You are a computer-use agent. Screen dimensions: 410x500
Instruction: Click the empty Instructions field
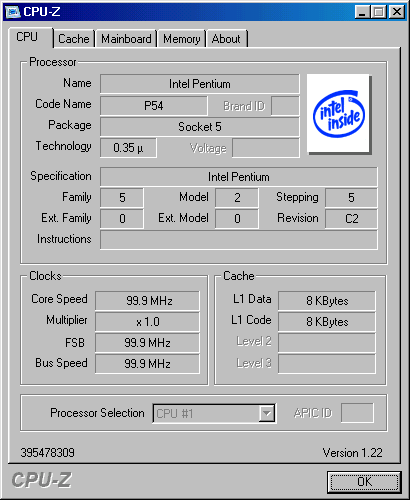239,240
